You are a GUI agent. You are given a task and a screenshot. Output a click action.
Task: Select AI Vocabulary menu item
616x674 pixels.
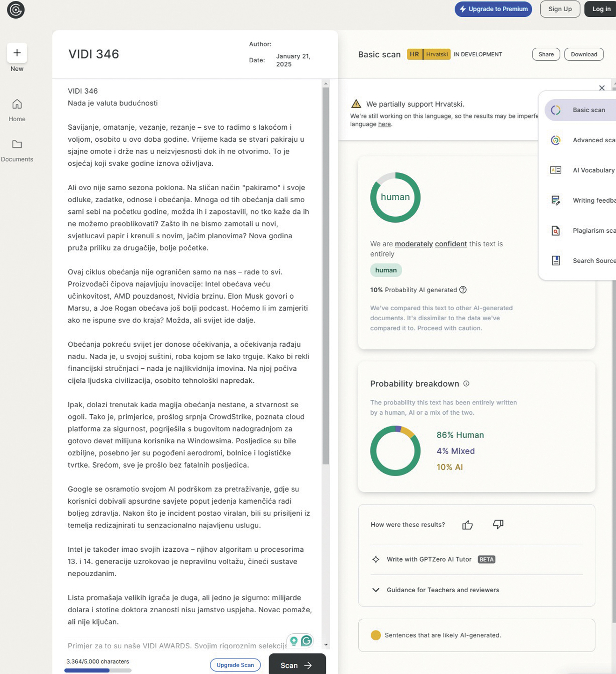pos(580,170)
